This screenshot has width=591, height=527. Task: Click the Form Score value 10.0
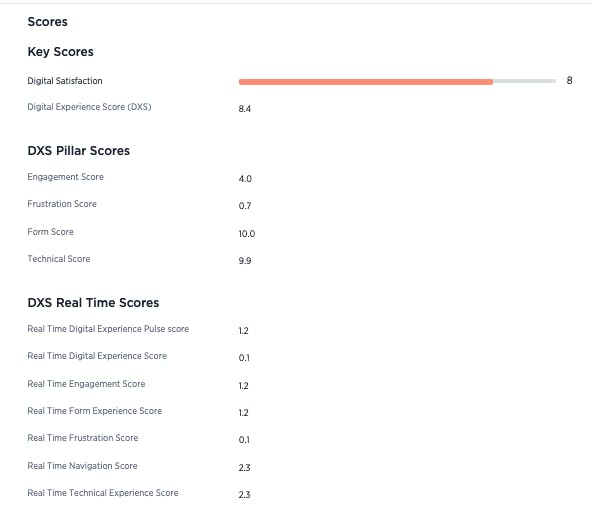pyautogui.click(x=247, y=234)
